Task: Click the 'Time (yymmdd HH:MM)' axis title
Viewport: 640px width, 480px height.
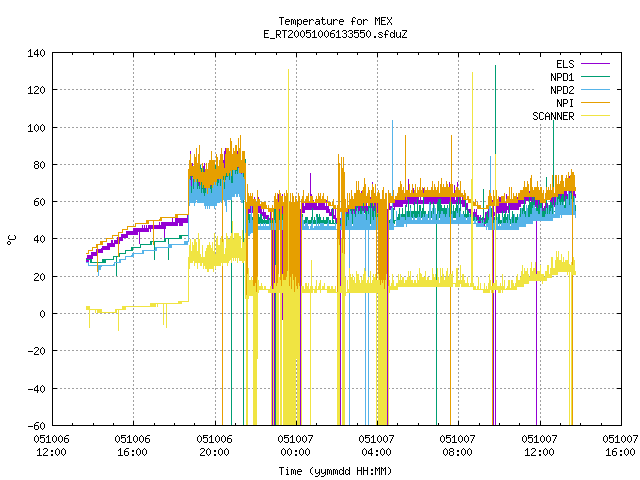Action: click(335, 471)
